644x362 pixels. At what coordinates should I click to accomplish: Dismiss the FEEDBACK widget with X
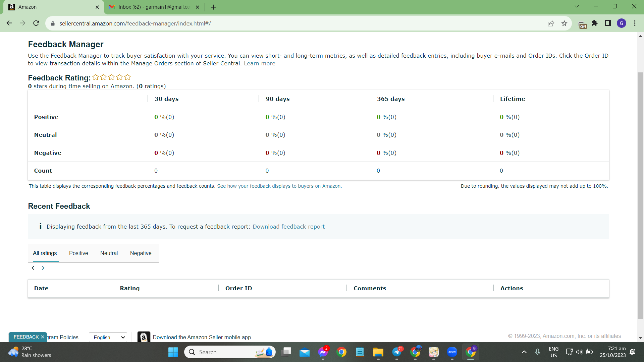(43, 337)
